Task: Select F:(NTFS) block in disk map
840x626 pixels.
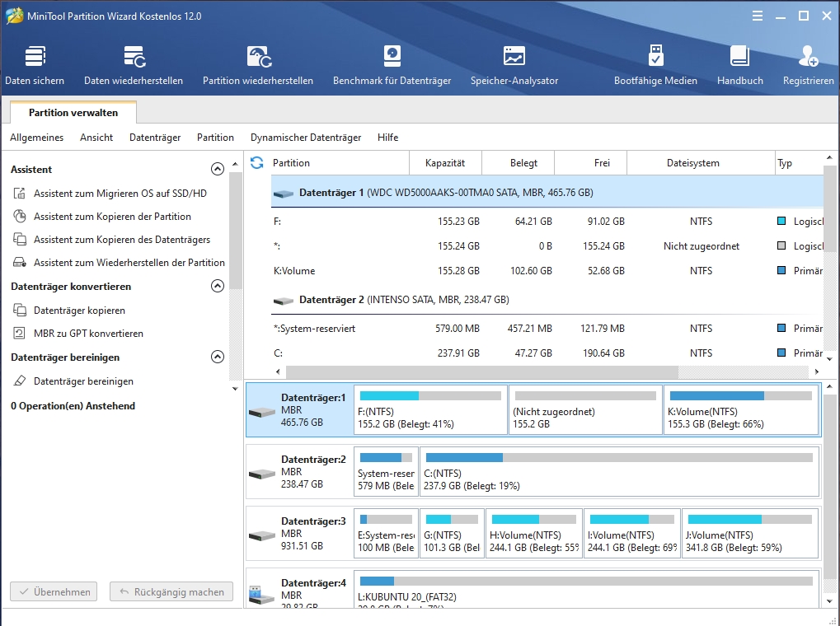Action: (430, 410)
